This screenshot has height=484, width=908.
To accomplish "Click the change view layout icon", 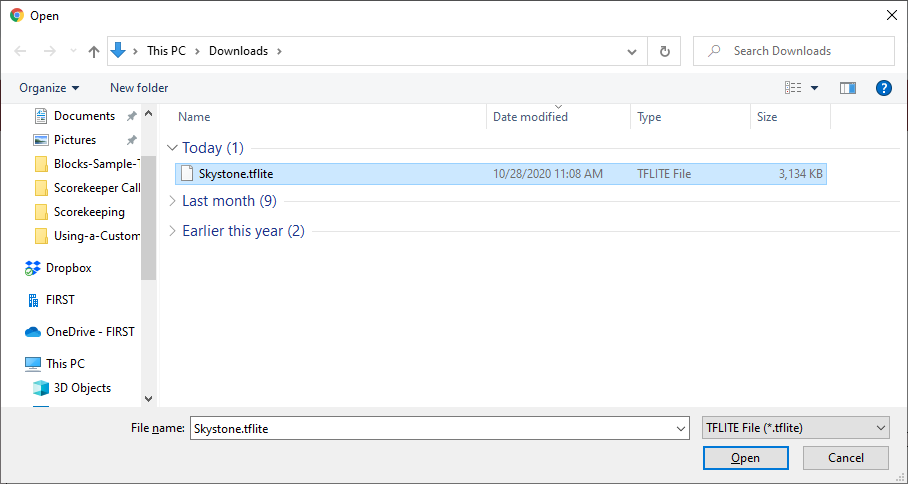I will (793, 88).
